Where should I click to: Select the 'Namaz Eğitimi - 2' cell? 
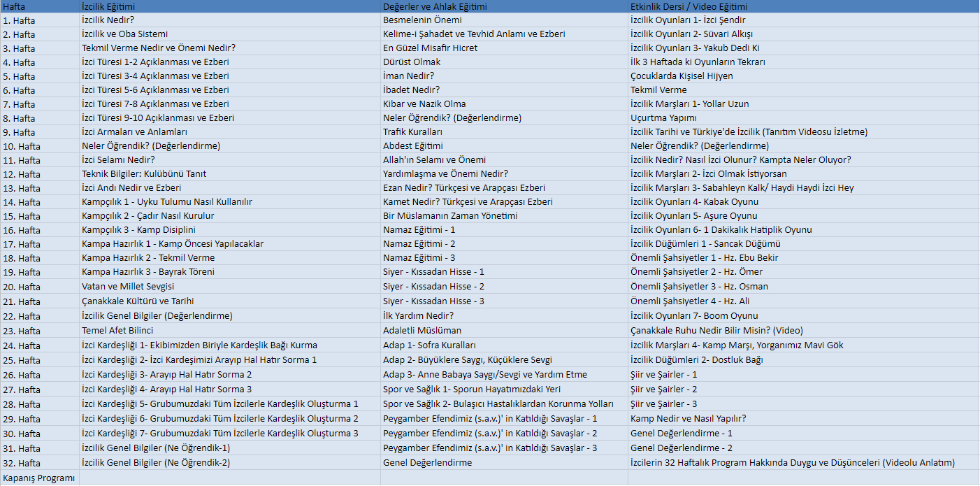click(504, 244)
